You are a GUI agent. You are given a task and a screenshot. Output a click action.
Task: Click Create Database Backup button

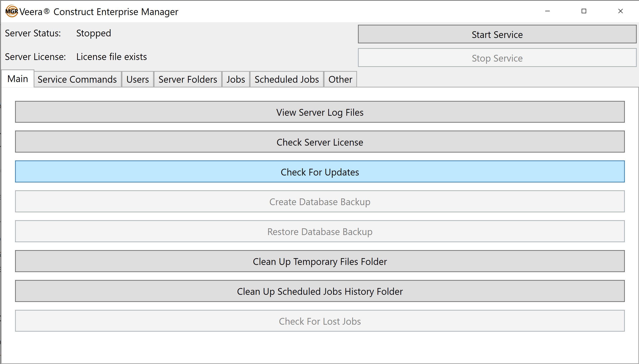pyautogui.click(x=320, y=202)
